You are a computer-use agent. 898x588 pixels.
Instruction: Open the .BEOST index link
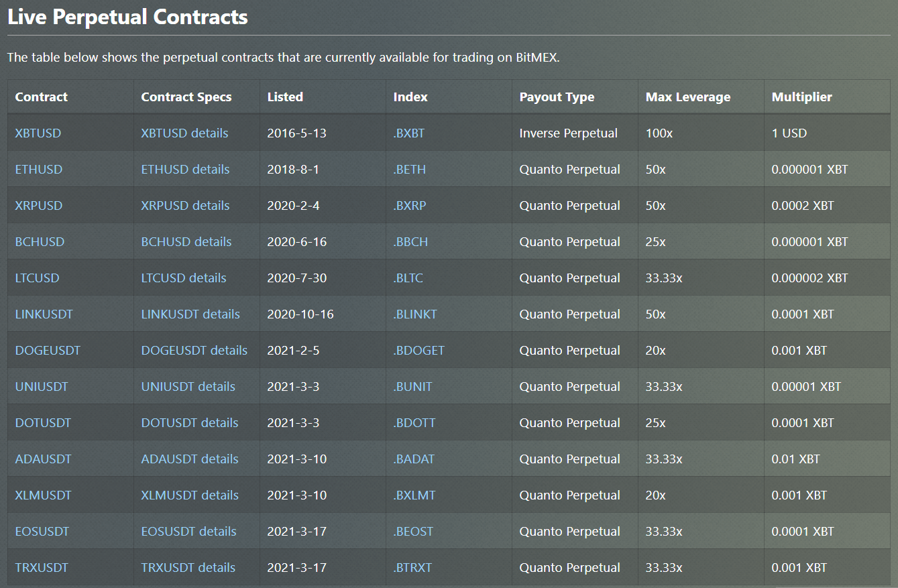point(413,531)
